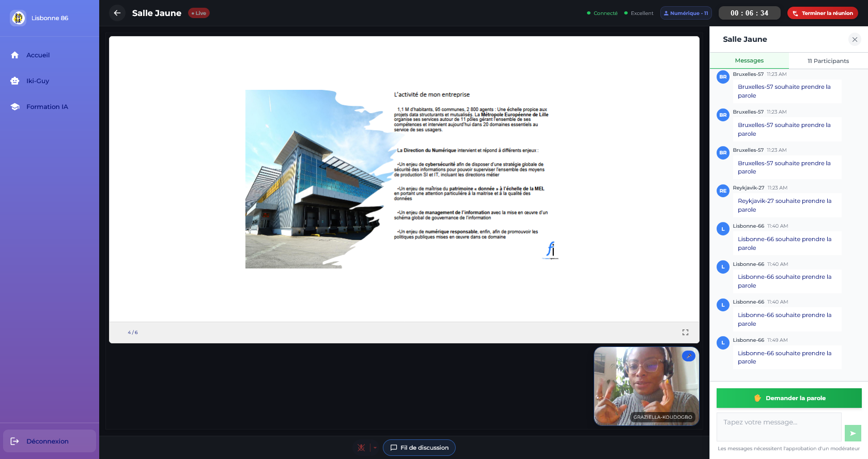Click the back arrow beside Salle Jaune
Viewport: 868px width, 459px height.
point(117,13)
